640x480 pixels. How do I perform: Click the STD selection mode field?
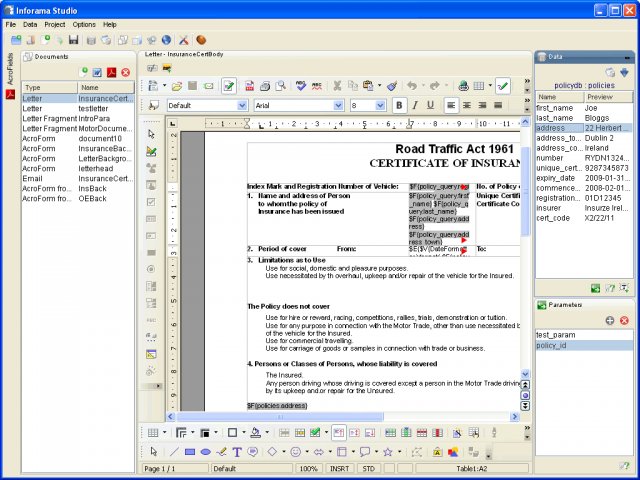(x=369, y=469)
